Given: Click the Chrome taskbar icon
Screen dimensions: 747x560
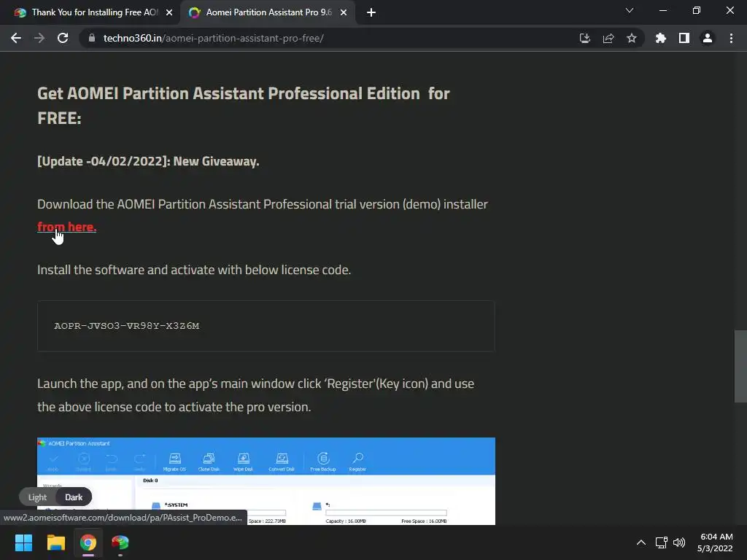Looking at the screenshot, I should pyautogui.click(x=88, y=542).
